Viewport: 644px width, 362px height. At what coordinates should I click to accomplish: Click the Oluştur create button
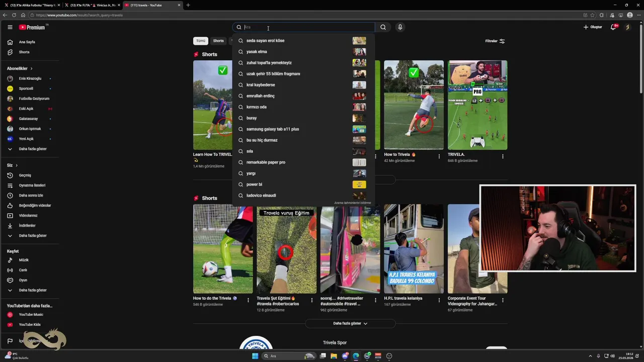[593, 27]
